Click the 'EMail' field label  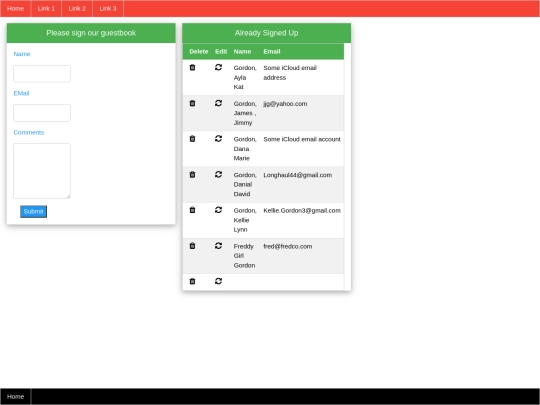click(x=21, y=93)
